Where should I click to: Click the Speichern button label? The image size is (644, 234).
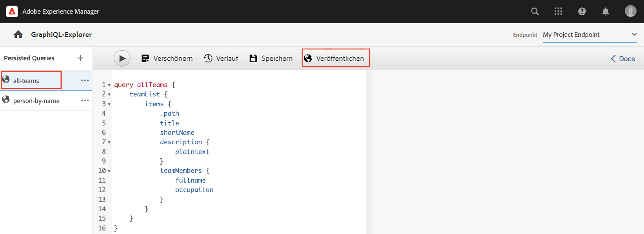click(277, 58)
